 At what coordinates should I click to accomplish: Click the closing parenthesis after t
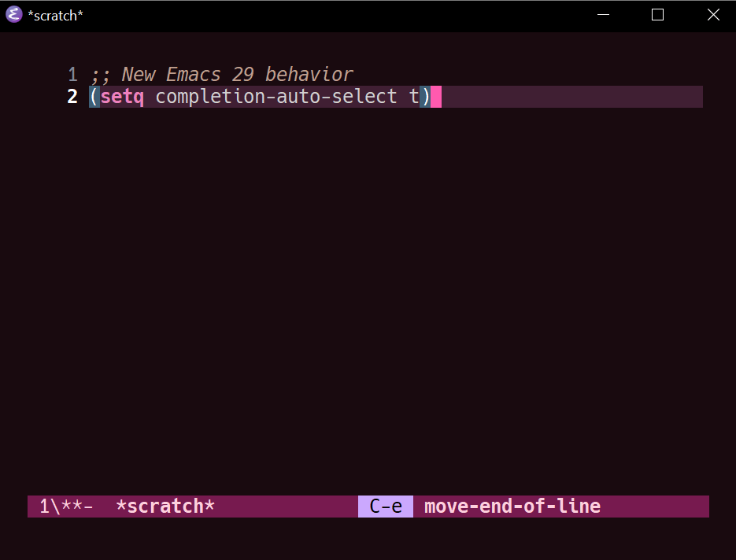tap(425, 97)
